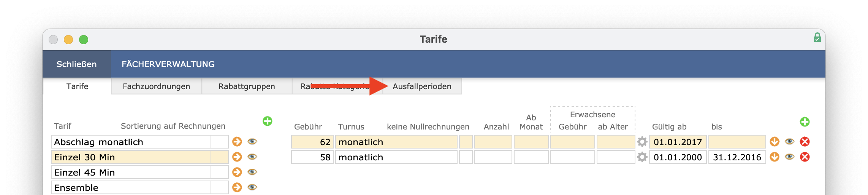Delete the fee row valid from 01.01.2017
Image resolution: width=868 pixels, height=195 pixels.
coord(805,142)
